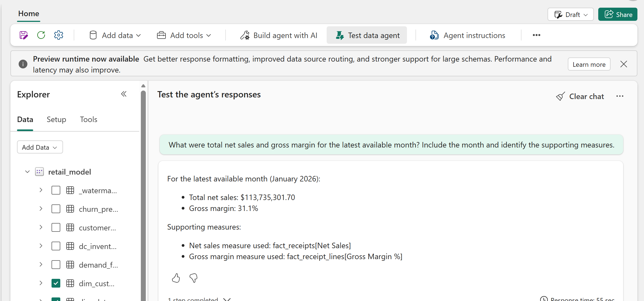This screenshot has width=644, height=301.
Task: Open the Draft status dropdown
Action: (x=571, y=15)
